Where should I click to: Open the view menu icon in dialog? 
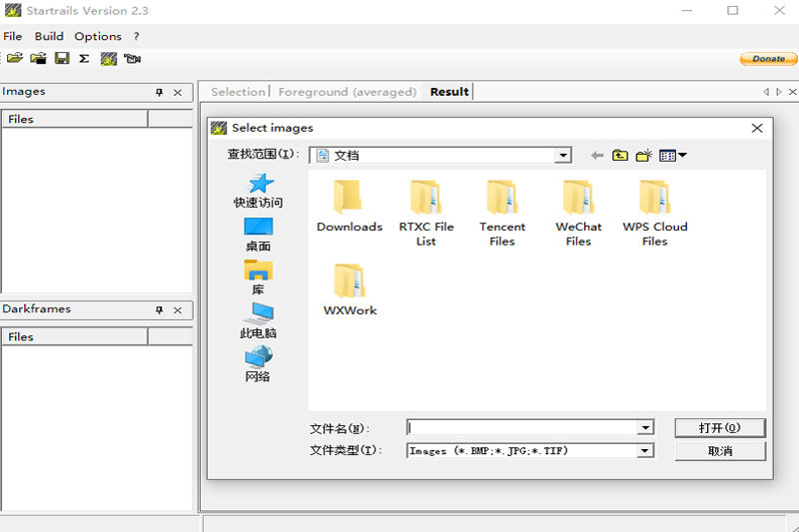672,155
